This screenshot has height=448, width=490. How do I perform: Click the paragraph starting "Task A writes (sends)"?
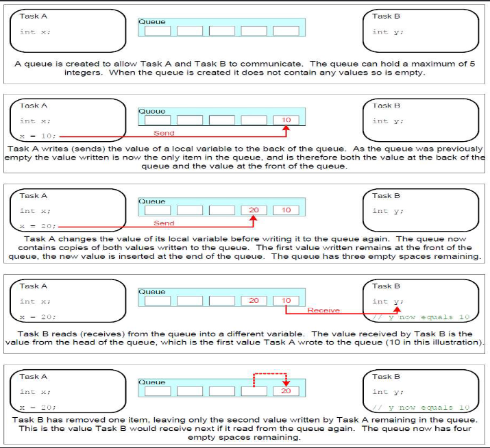(245, 157)
